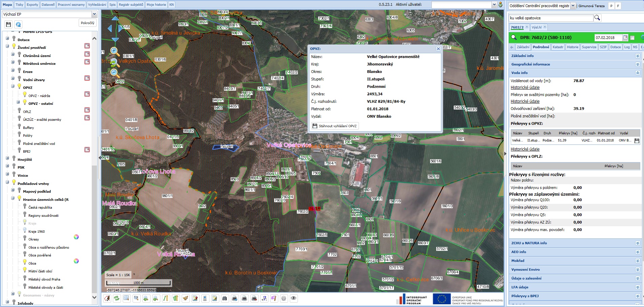Collapse the Voda info section
Viewport: 644px width, 307px height.
pyautogui.click(x=638, y=73)
